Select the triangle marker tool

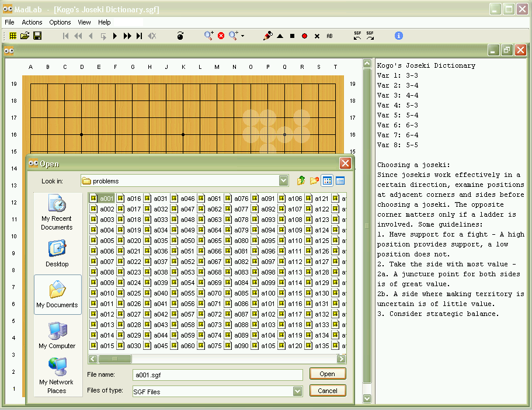[280, 36]
